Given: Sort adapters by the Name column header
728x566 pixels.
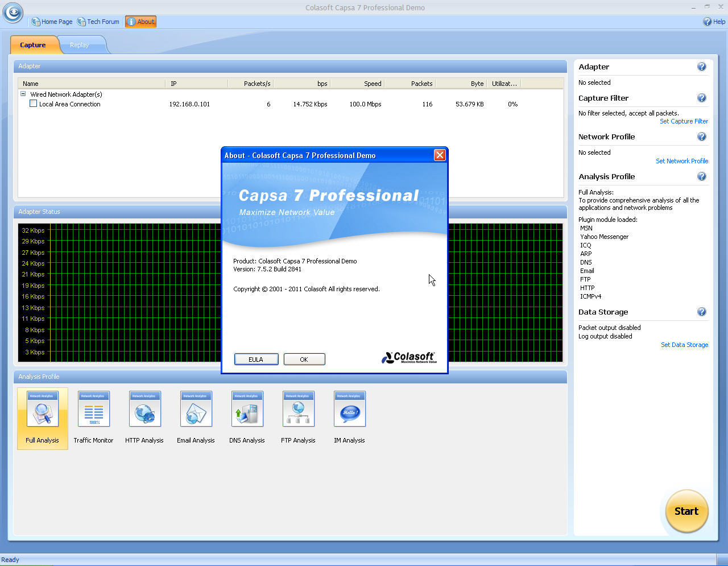Looking at the screenshot, I should tap(92, 84).
